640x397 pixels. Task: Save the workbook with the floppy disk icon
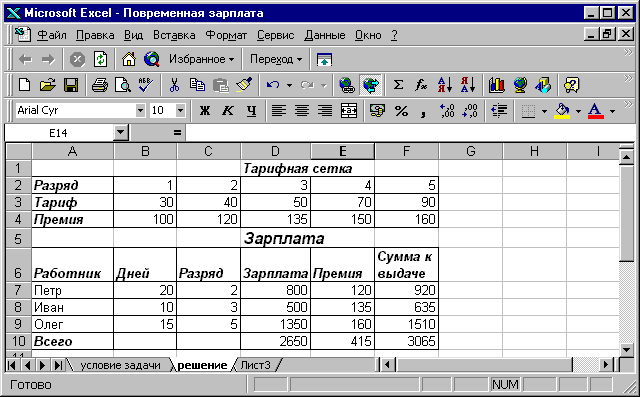point(71,85)
